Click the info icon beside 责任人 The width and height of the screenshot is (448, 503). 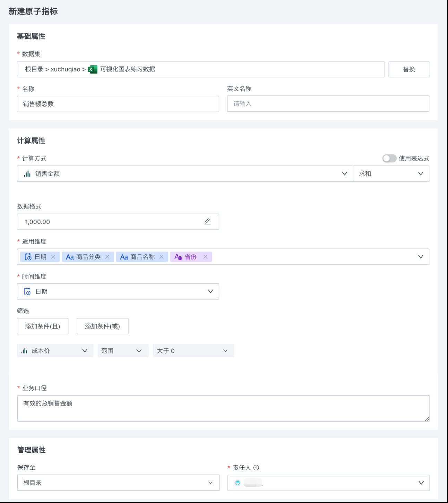(x=256, y=468)
